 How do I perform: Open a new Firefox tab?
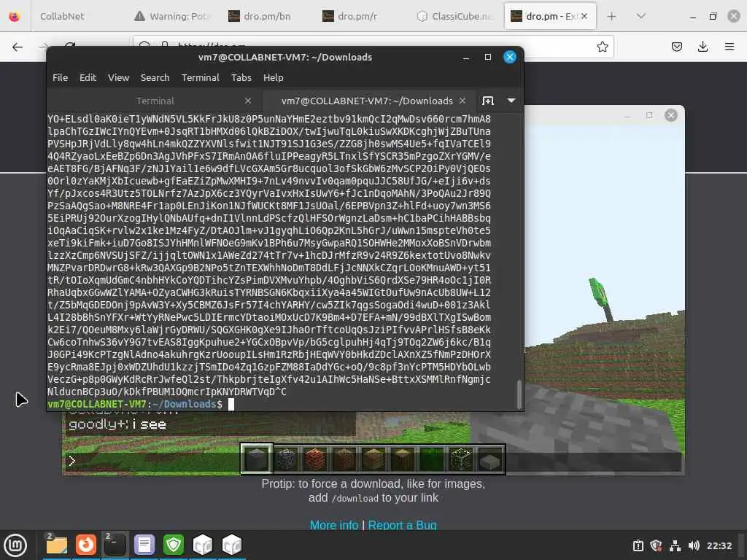612,16
